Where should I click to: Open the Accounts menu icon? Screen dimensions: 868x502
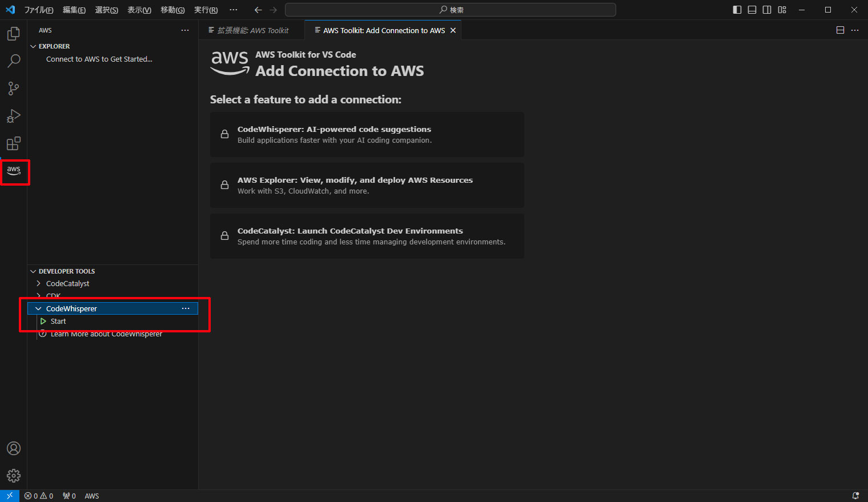(x=14, y=448)
